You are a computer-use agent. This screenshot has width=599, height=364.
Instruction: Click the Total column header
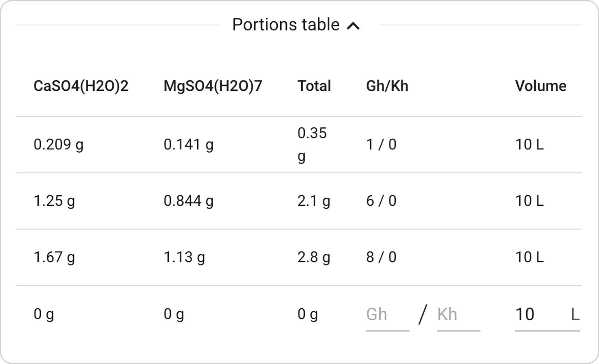314,86
